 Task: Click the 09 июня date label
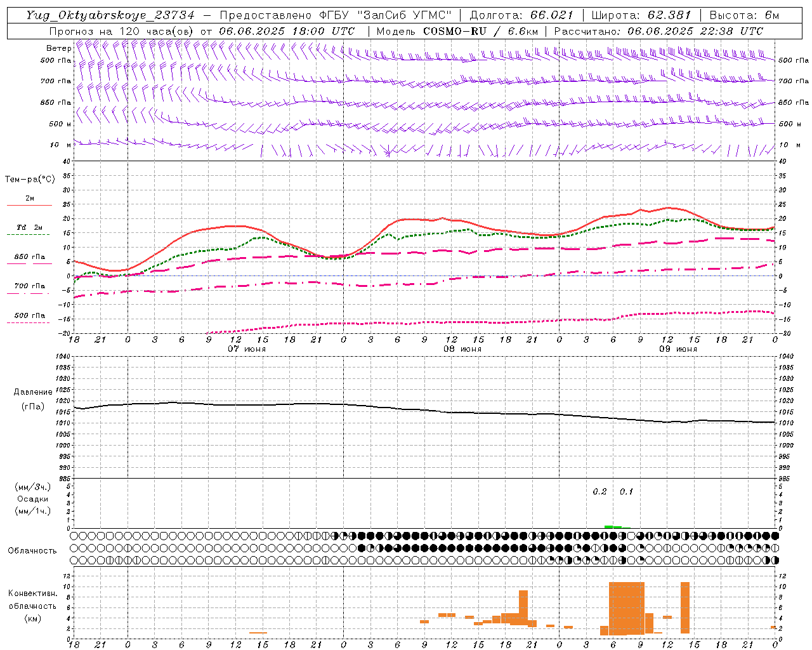point(678,349)
